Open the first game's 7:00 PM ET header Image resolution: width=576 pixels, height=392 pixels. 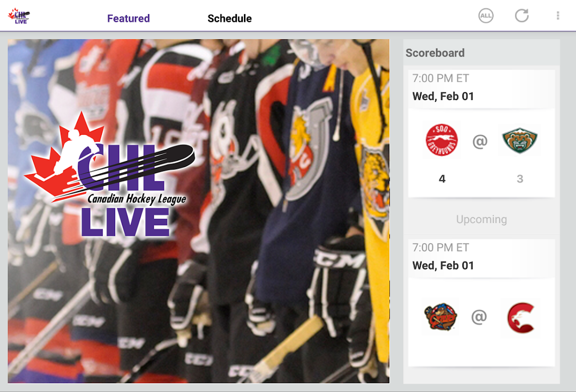click(x=440, y=78)
